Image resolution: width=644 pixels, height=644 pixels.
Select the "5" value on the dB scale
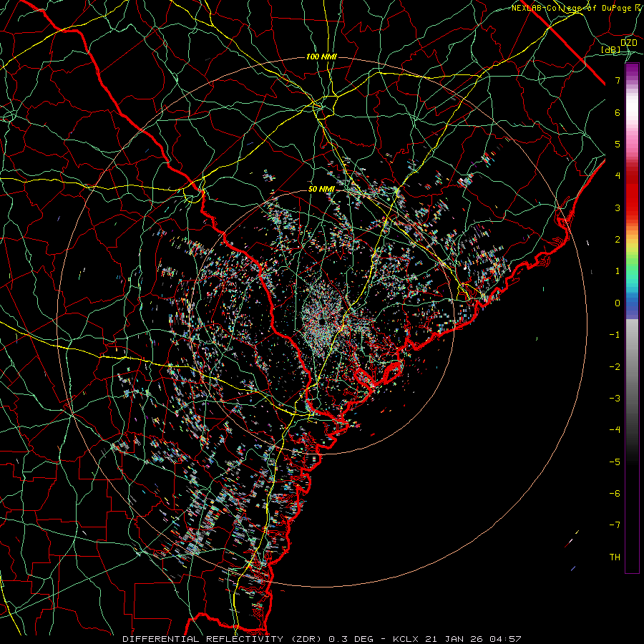618,144
